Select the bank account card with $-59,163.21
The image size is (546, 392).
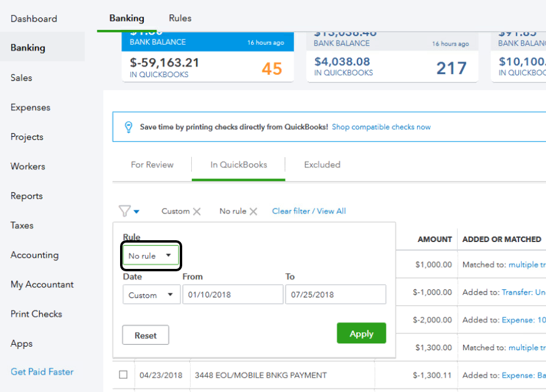(207, 57)
